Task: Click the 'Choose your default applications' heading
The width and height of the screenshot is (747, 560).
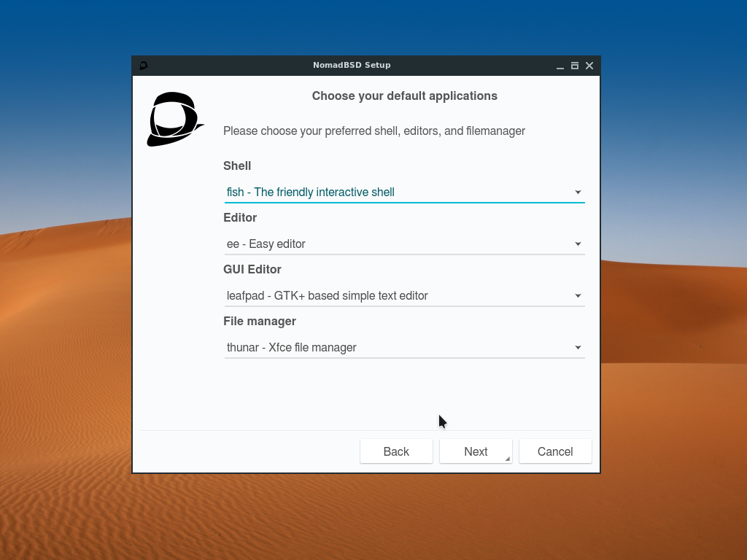Action: point(404,96)
